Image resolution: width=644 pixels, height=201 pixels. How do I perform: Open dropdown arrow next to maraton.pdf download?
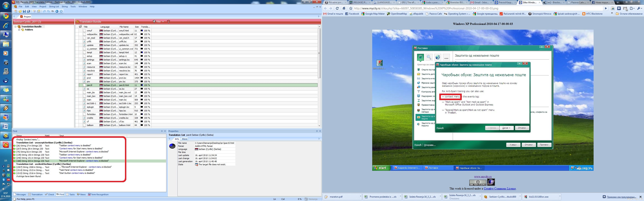[361, 197]
